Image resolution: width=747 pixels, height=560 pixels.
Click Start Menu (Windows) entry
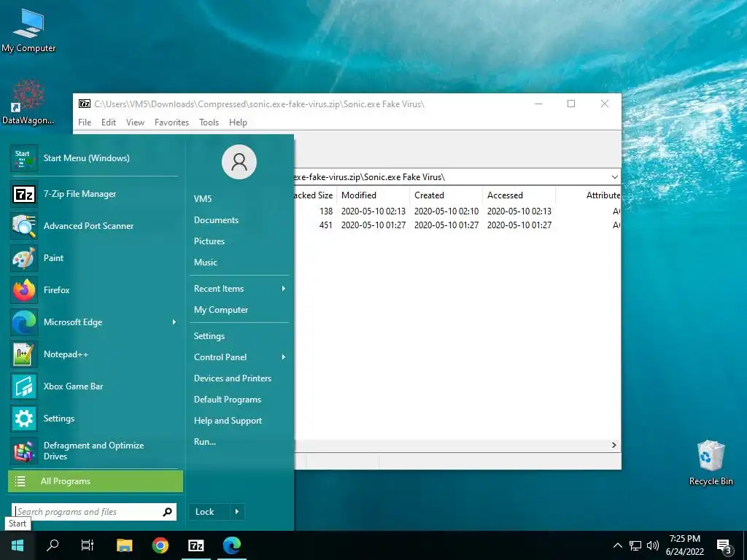(94, 158)
